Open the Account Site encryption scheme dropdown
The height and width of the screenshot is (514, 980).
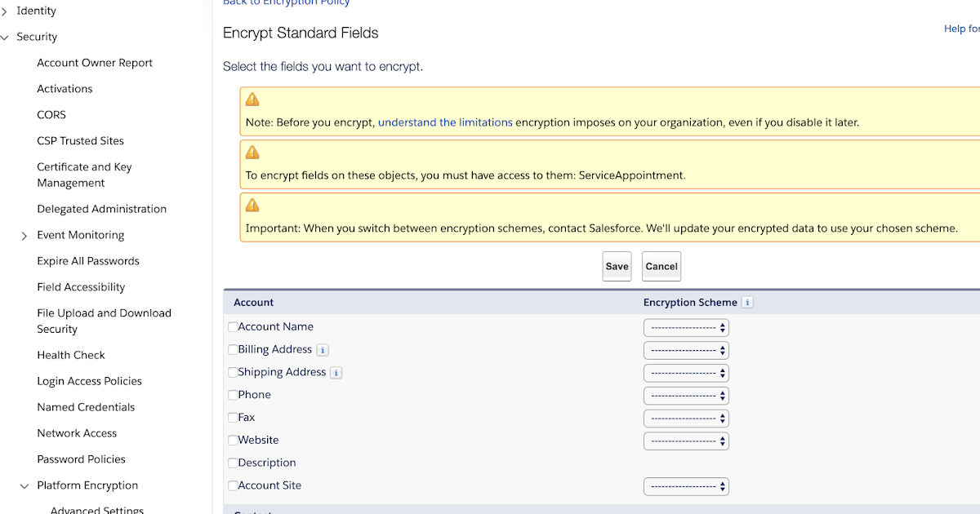[686, 485]
